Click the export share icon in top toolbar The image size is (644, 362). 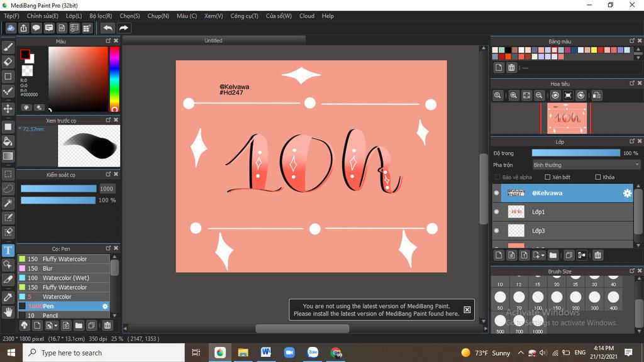[23, 28]
